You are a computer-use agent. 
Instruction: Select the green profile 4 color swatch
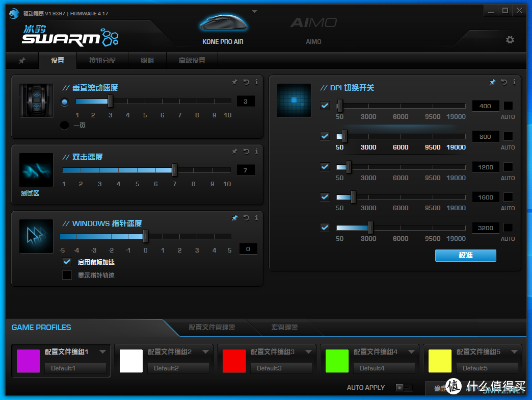(337, 361)
